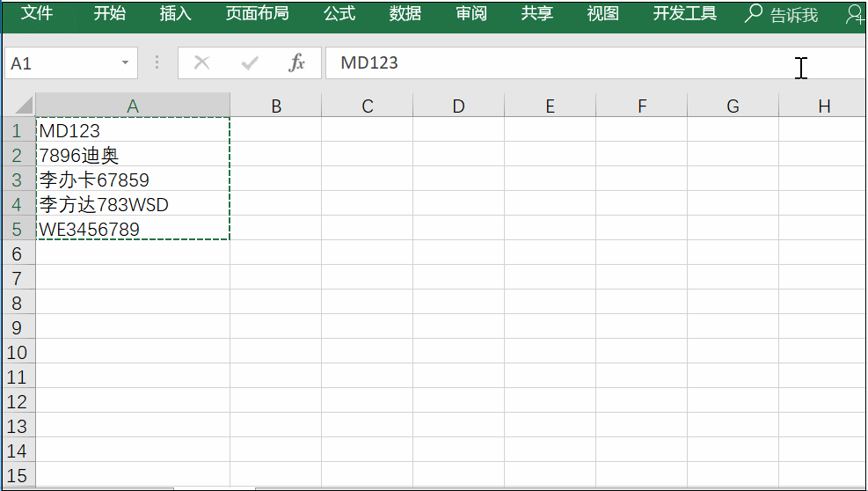Click cell containing MD123
This screenshot has height=491, width=868.
[x=133, y=130]
